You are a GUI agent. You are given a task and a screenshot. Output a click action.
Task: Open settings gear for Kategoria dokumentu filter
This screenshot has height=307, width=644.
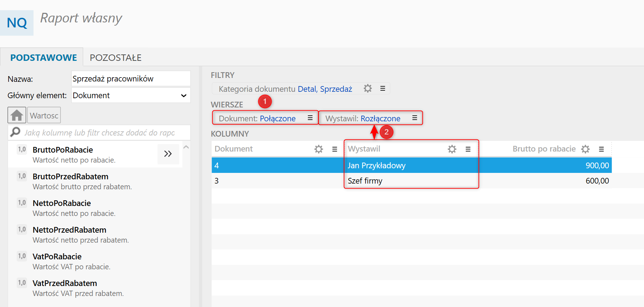point(368,88)
